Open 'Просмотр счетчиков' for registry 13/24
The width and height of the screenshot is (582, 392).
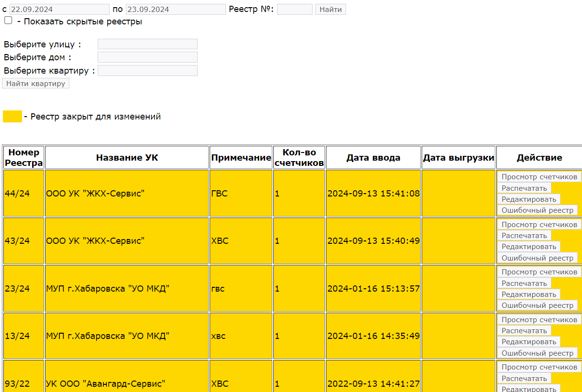[x=539, y=319]
